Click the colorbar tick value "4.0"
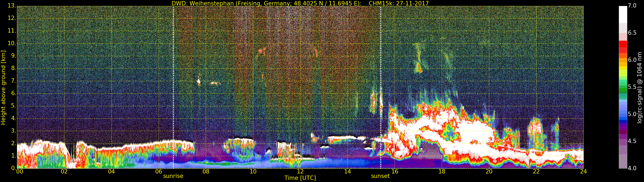The width and height of the screenshot is (644, 182). click(x=632, y=168)
